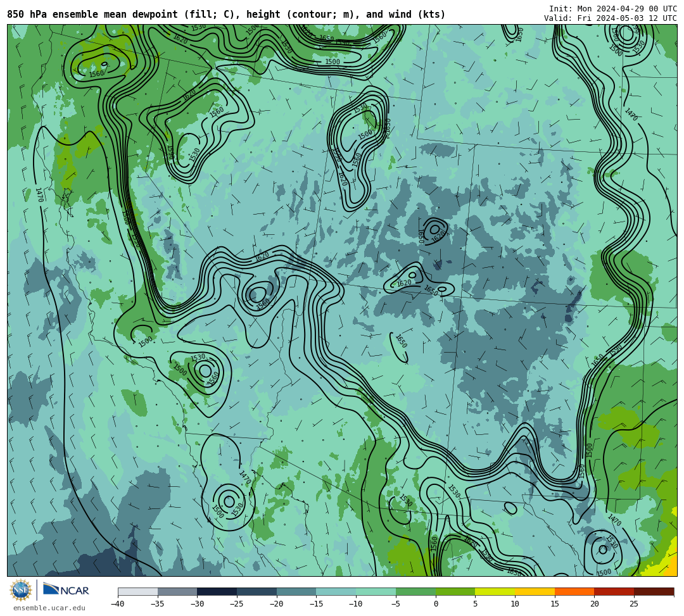Click the '−35' colorbar tick label

157,604
